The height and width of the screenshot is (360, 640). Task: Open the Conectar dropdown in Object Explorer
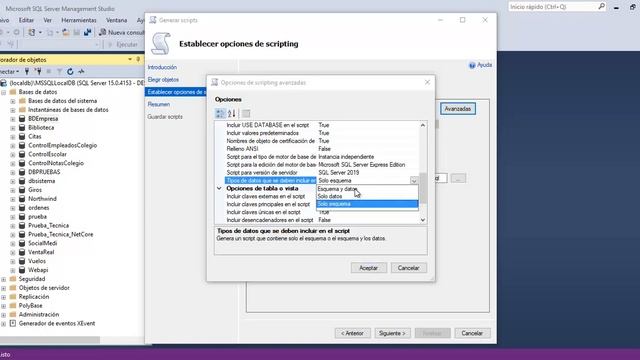[9, 71]
